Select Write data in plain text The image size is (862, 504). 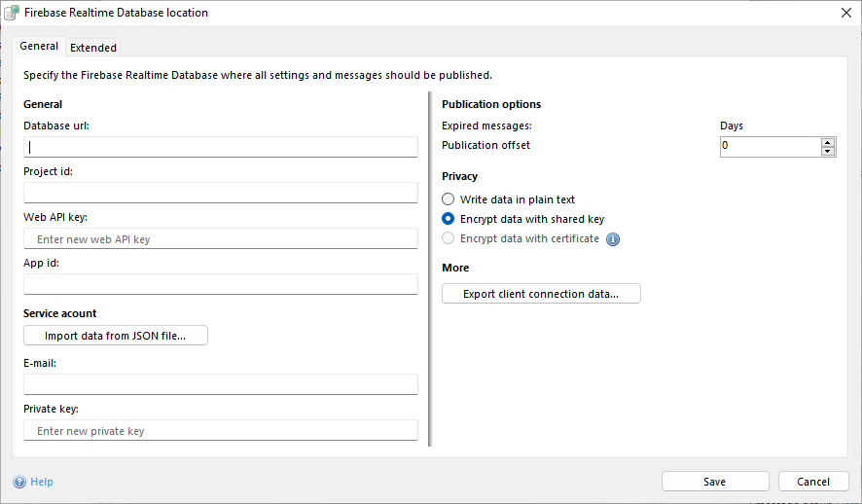coord(449,199)
